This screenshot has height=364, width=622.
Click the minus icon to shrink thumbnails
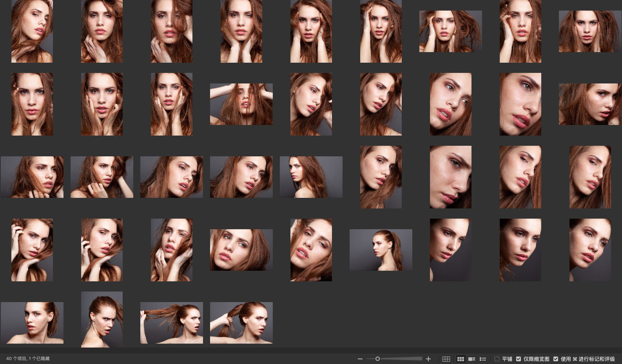[x=360, y=359]
